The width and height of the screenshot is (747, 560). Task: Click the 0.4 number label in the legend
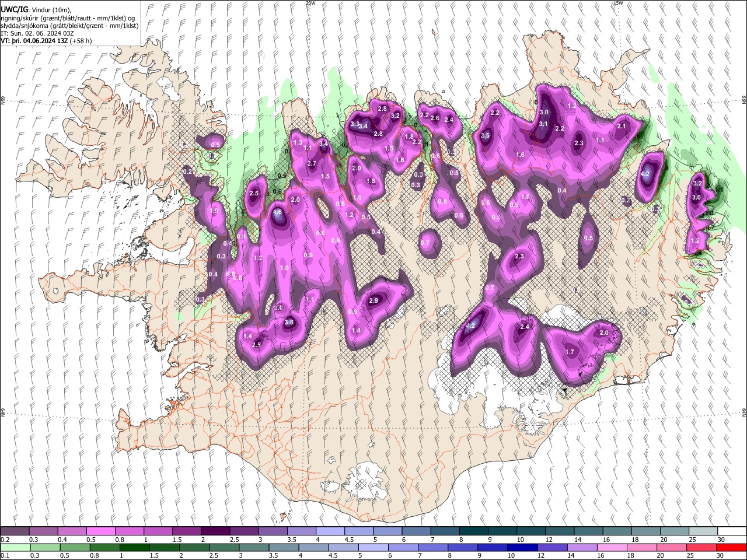[63, 540]
